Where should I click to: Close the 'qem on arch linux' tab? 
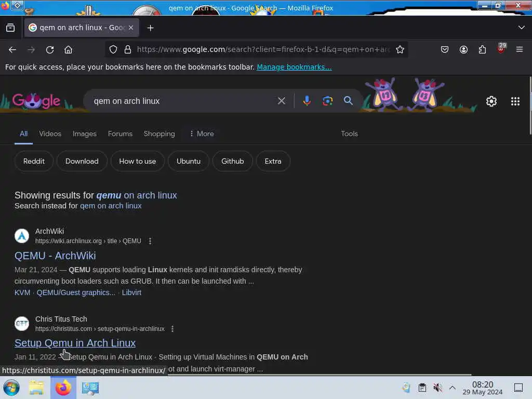pos(131,28)
